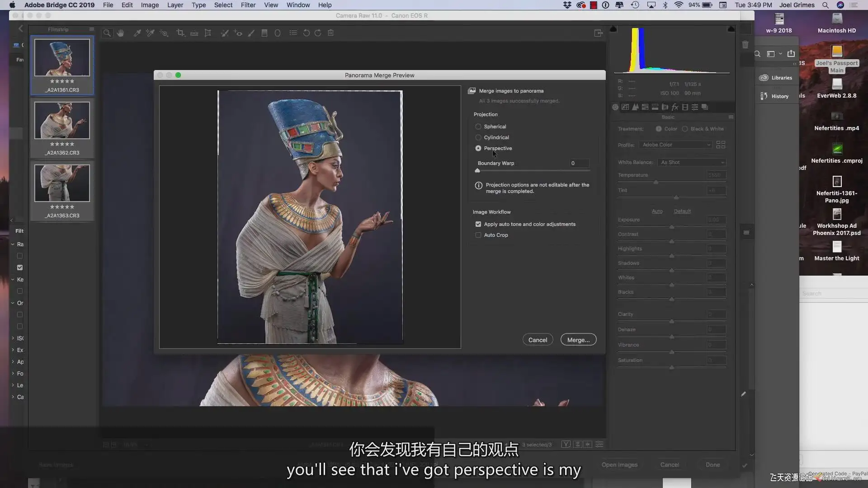Click the Temperature slider handle
Viewport: 868px width, 488px height.
[x=656, y=182]
